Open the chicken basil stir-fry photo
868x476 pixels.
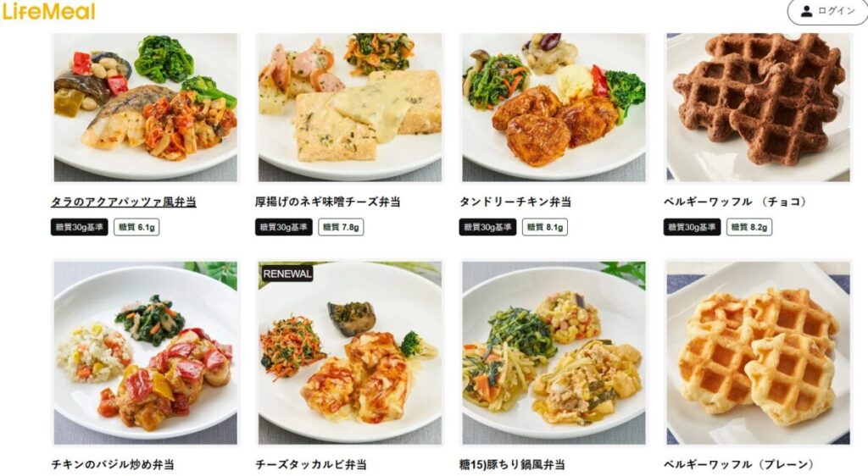pyautogui.click(x=146, y=352)
